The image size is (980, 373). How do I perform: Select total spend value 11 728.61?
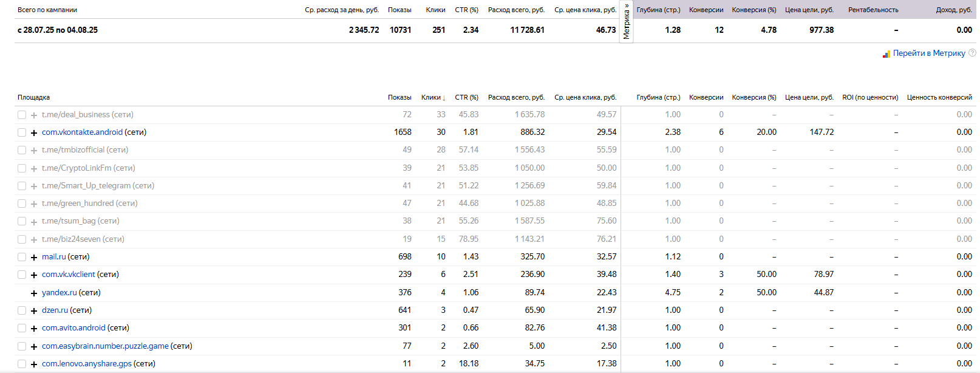coord(527,30)
